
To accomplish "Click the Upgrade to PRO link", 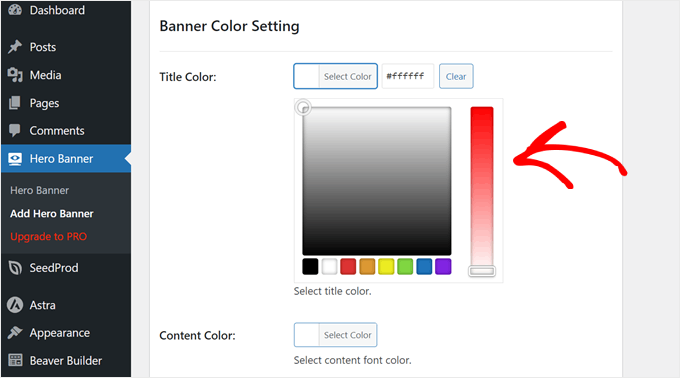I will pyautogui.click(x=49, y=237).
